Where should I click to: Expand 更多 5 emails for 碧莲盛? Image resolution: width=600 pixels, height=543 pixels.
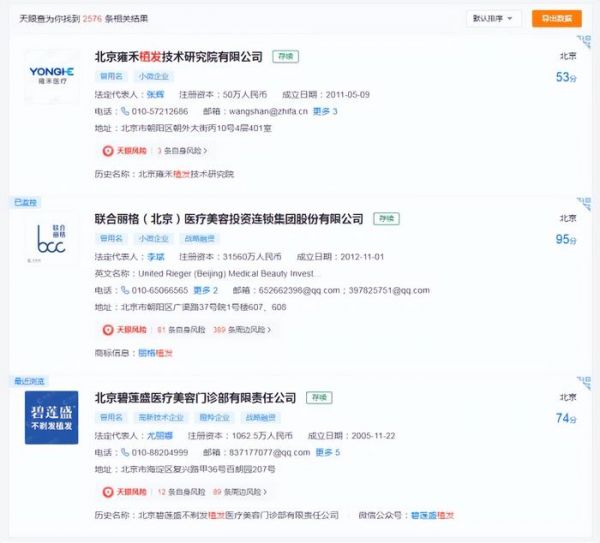327,452
